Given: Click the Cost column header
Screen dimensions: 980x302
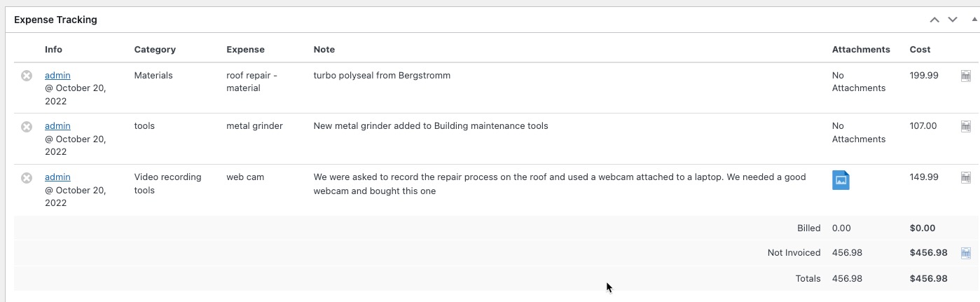Looking at the screenshot, I should 920,50.
